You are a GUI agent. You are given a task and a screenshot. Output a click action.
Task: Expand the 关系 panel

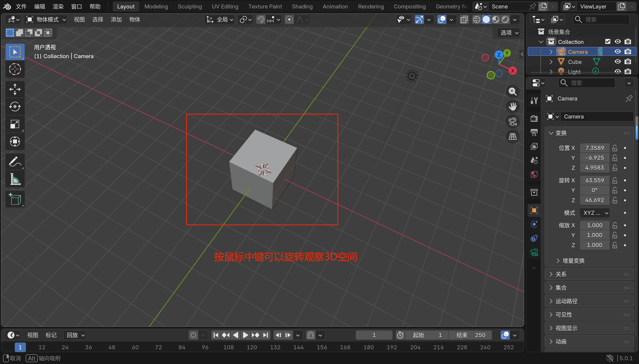561,274
